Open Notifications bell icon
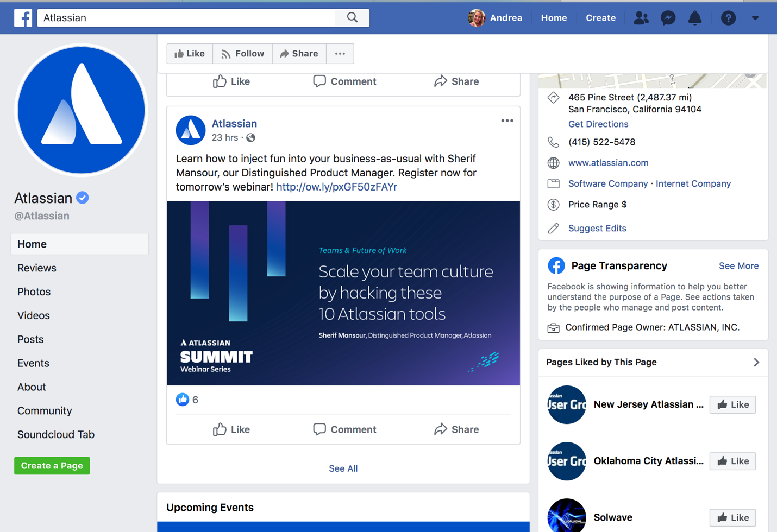The image size is (777, 532). [x=695, y=18]
